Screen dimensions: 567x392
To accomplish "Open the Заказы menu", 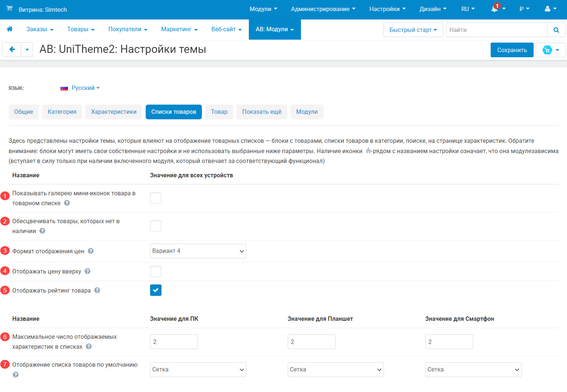I will pos(40,29).
